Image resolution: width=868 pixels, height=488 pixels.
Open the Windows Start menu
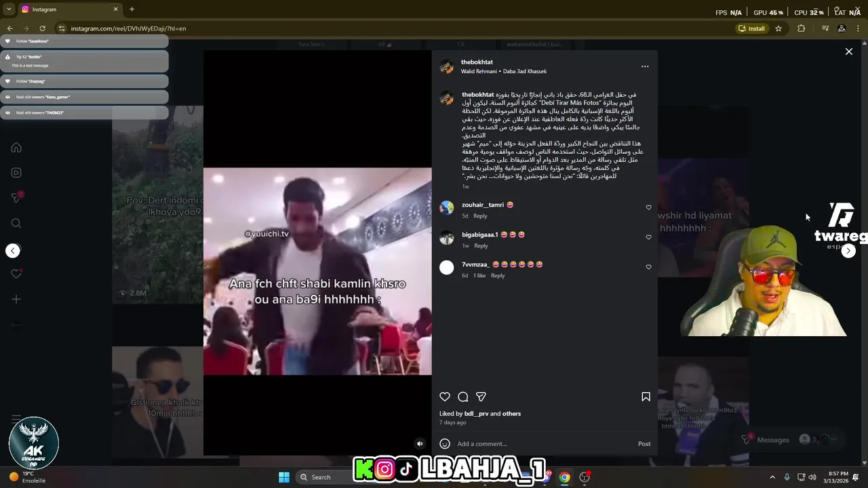(x=284, y=477)
